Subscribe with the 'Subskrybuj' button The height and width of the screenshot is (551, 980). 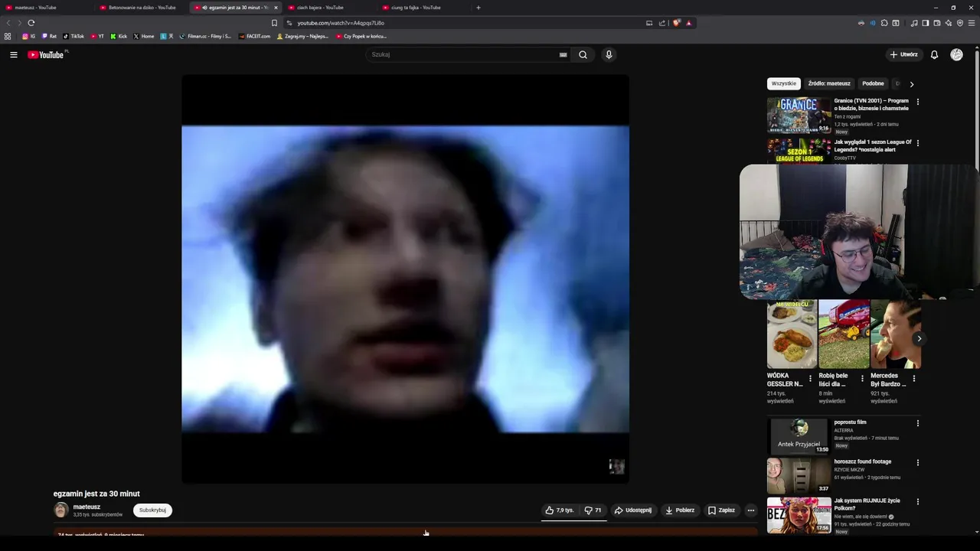pos(152,510)
